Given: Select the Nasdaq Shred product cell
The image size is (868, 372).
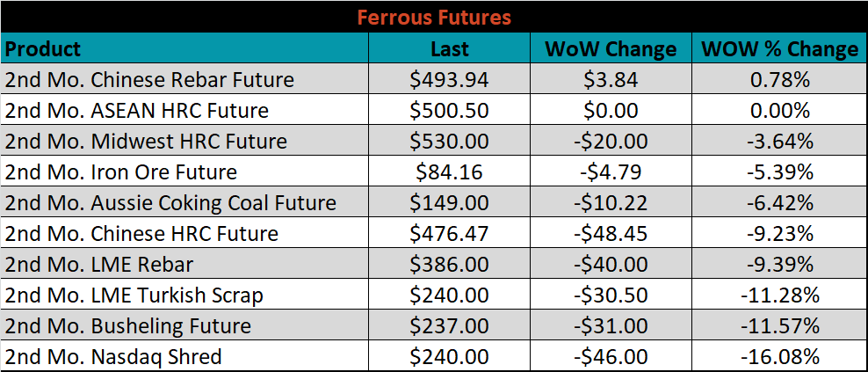Looking at the screenshot, I should click(x=184, y=355).
